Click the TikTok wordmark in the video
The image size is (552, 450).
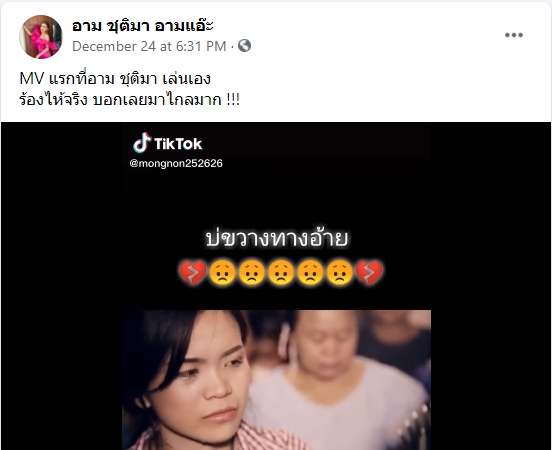point(178,144)
